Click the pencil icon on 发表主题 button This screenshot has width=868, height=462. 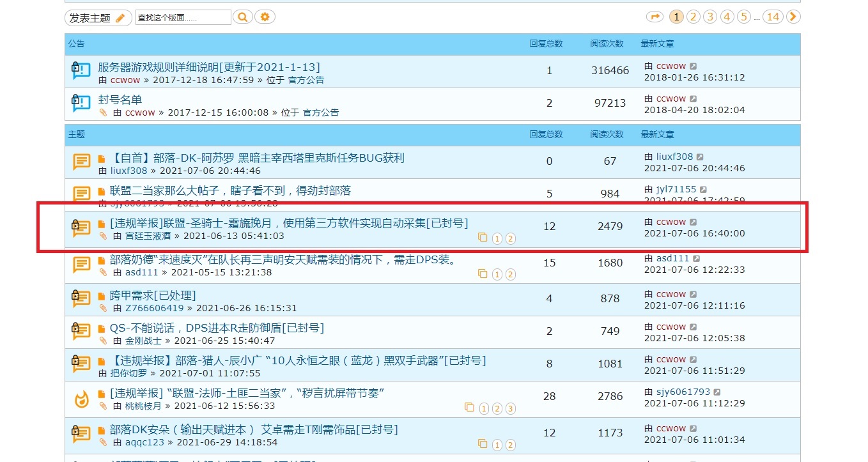point(118,17)
